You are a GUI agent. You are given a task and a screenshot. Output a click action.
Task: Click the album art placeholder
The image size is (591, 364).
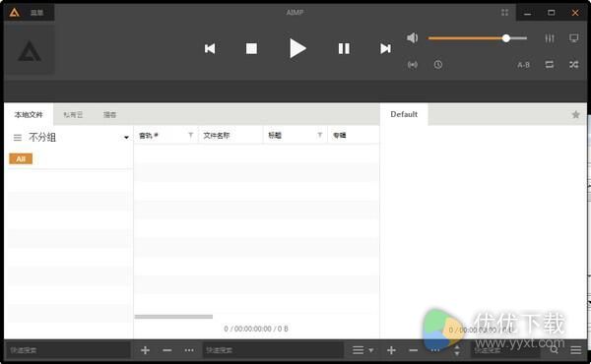click(30, 50)
